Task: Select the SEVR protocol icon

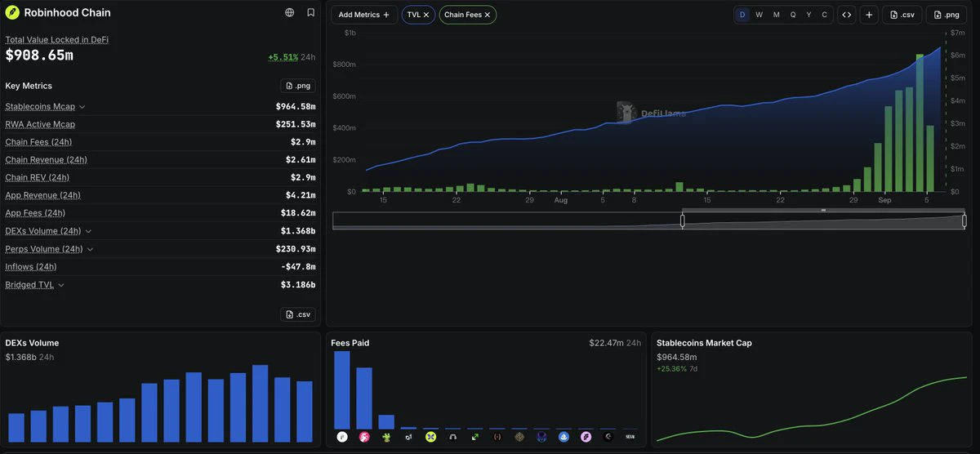Action: click(x=630, y=438)
